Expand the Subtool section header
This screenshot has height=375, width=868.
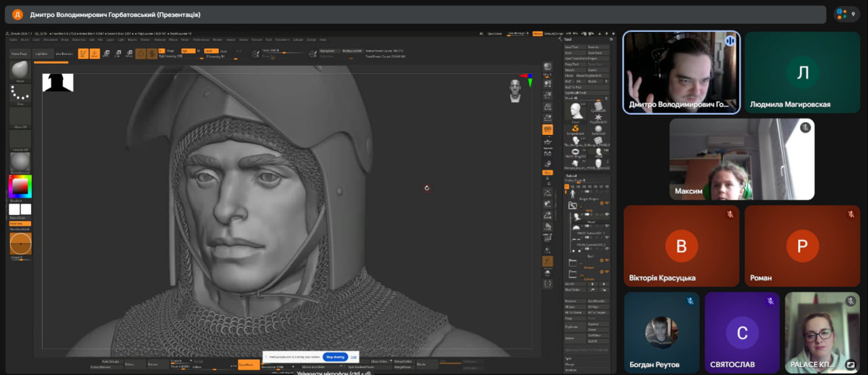pyautogui.click(x=571, y=175)
